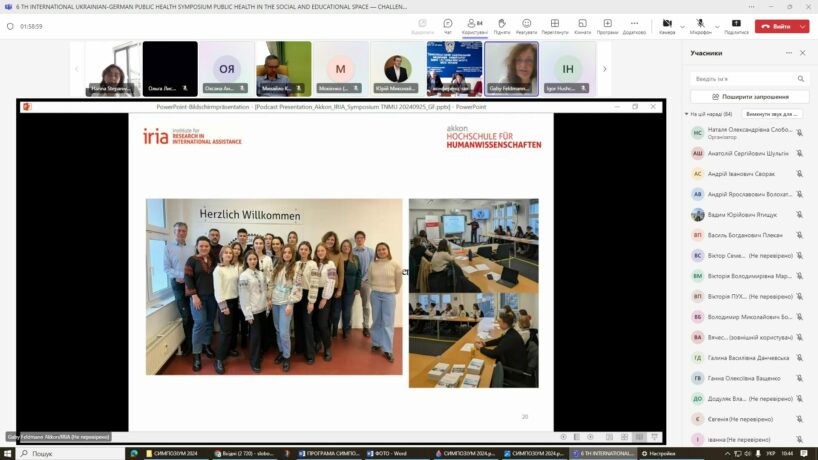Click the 'Поширити запрошення' button
Screen dimensions: 818x460
(x=750, y=96)
